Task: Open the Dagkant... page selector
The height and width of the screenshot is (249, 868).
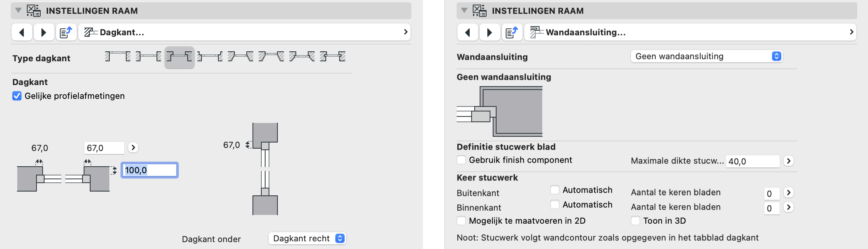Action: [244, 32]
